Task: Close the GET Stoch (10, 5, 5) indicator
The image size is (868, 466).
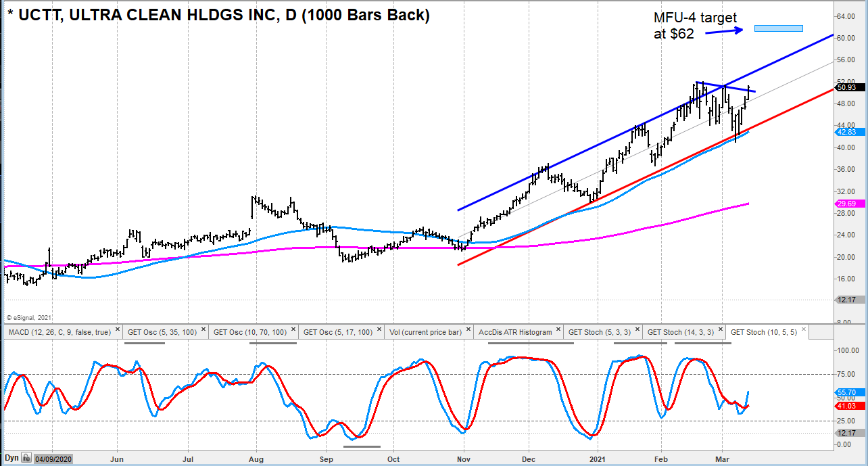Action: [802, 331]
